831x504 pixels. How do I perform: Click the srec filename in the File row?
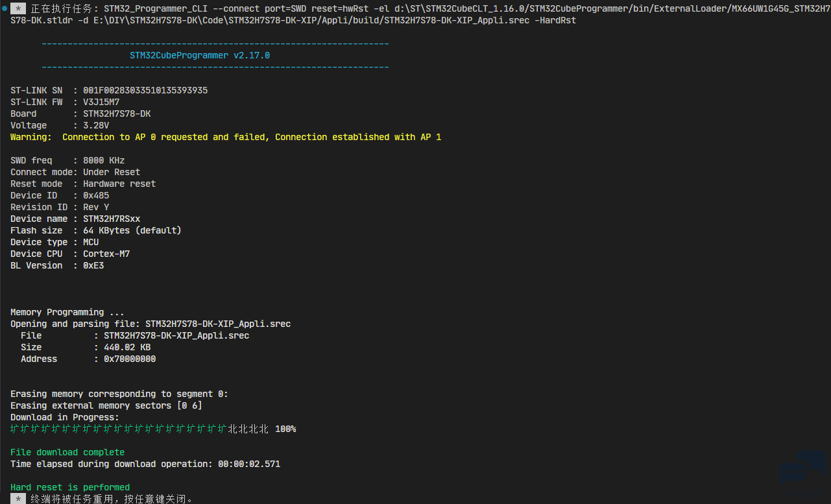176,335
